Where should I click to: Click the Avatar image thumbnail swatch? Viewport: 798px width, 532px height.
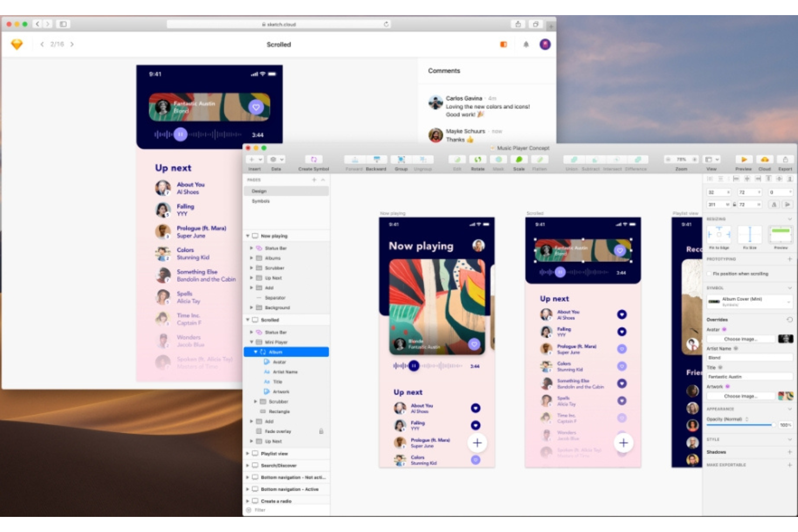coord(786,339)
